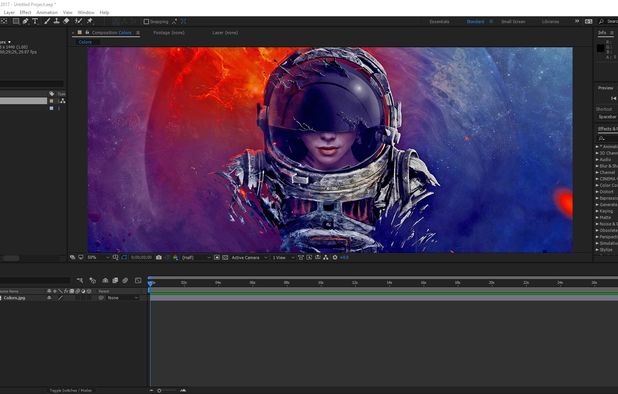Switch to the Libraries workspace

550,22
